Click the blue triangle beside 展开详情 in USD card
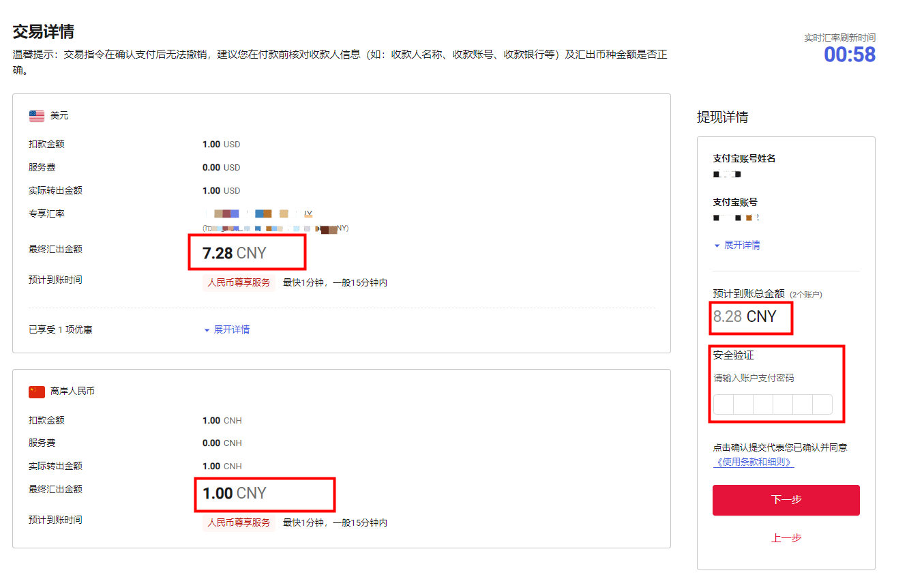This screenshot has height=577, width=924. 207,329
